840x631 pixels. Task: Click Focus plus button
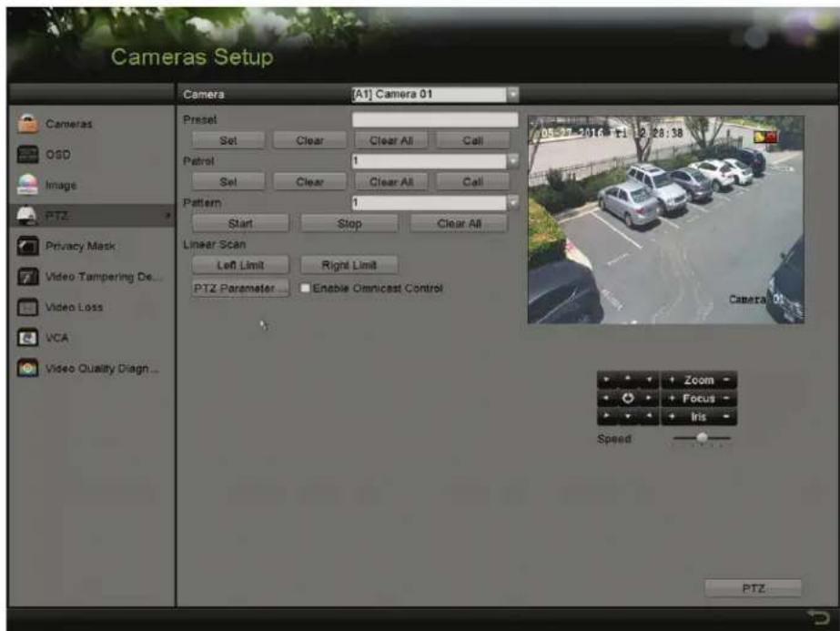coord(672,398)
